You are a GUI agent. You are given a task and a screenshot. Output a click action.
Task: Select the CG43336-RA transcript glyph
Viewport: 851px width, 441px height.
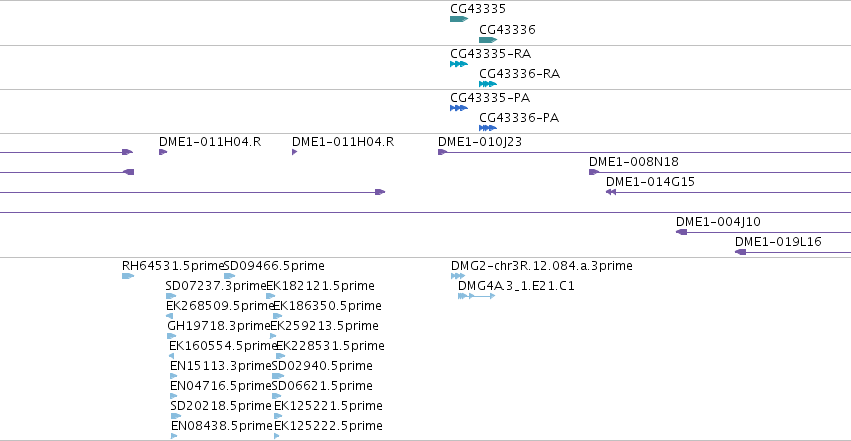click(488, 84)
